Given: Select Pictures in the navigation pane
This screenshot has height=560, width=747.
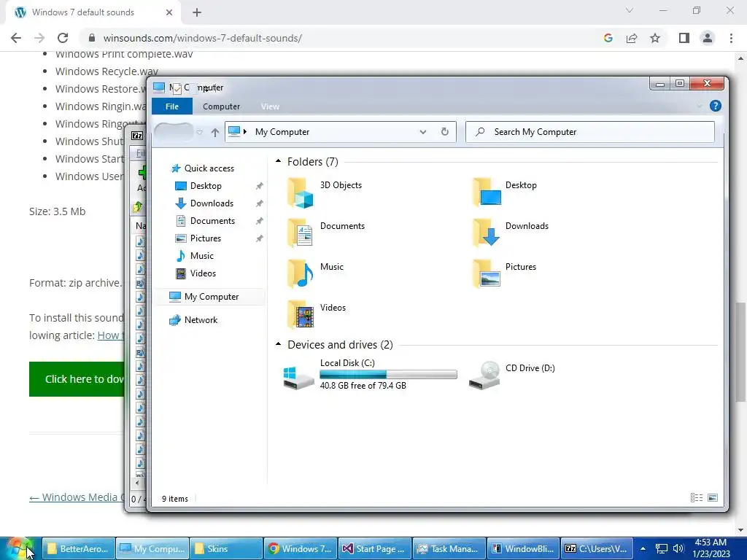Looking at the screenshot, I should tap(205, 238).
